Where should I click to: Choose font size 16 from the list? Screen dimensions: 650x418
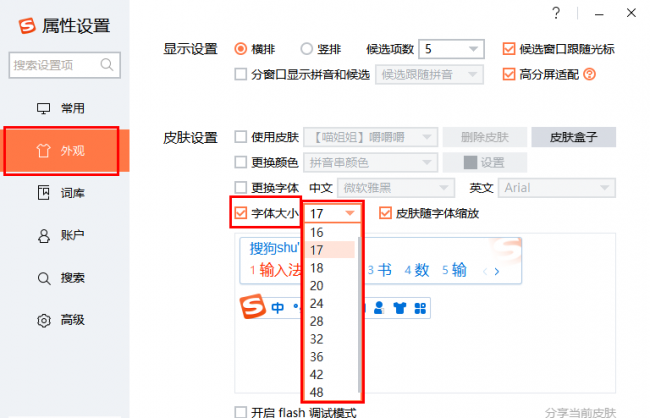pos(330,232)
